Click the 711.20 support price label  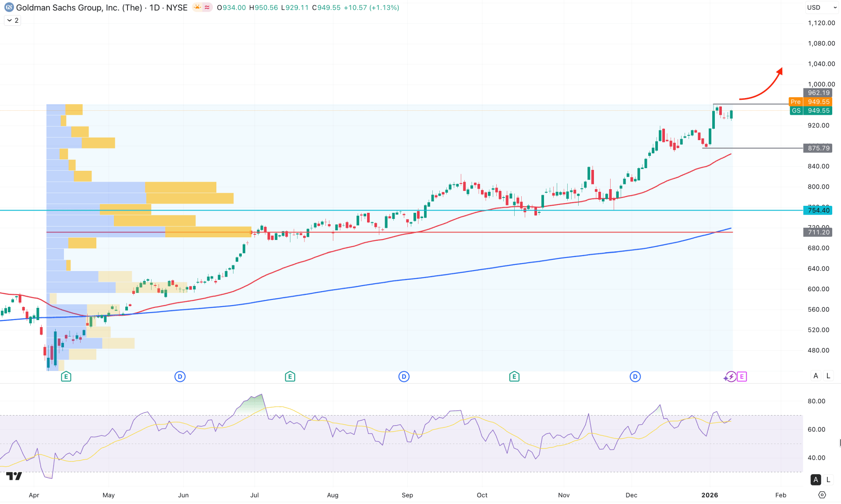coord(818,232)
